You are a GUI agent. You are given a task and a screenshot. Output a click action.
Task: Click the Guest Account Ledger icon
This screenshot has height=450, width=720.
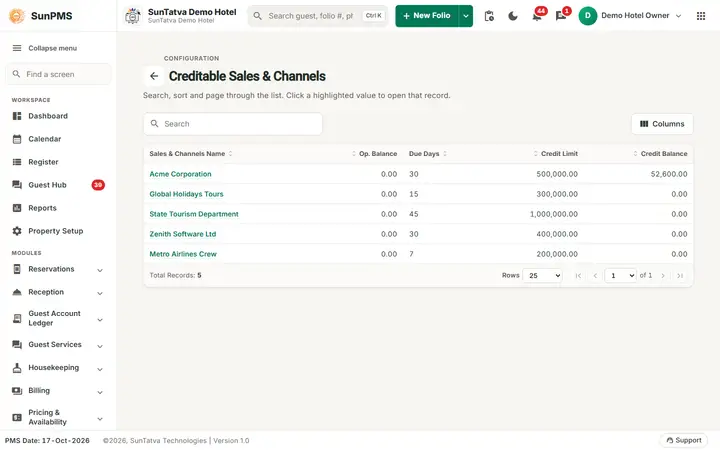[17, 318]
